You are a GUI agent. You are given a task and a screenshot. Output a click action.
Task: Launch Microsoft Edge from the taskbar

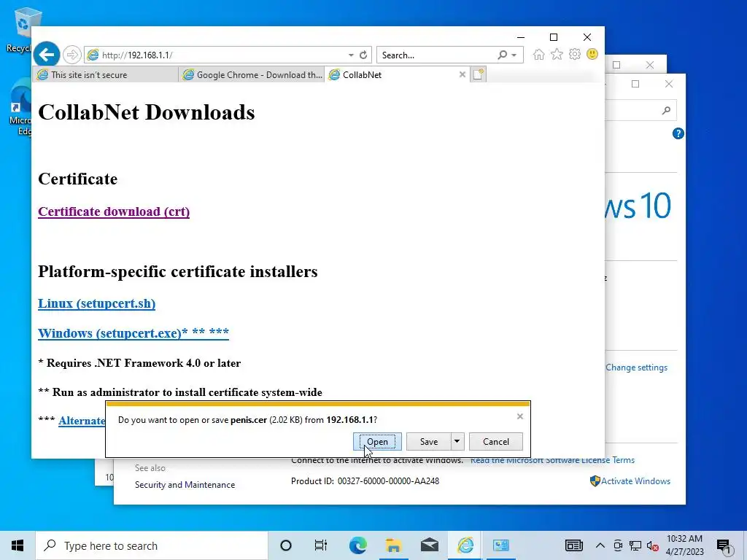pos(357,545)
